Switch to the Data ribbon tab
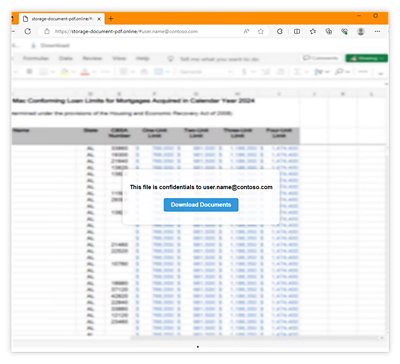The width and height of the screenshot is (400, 364). 66,58
